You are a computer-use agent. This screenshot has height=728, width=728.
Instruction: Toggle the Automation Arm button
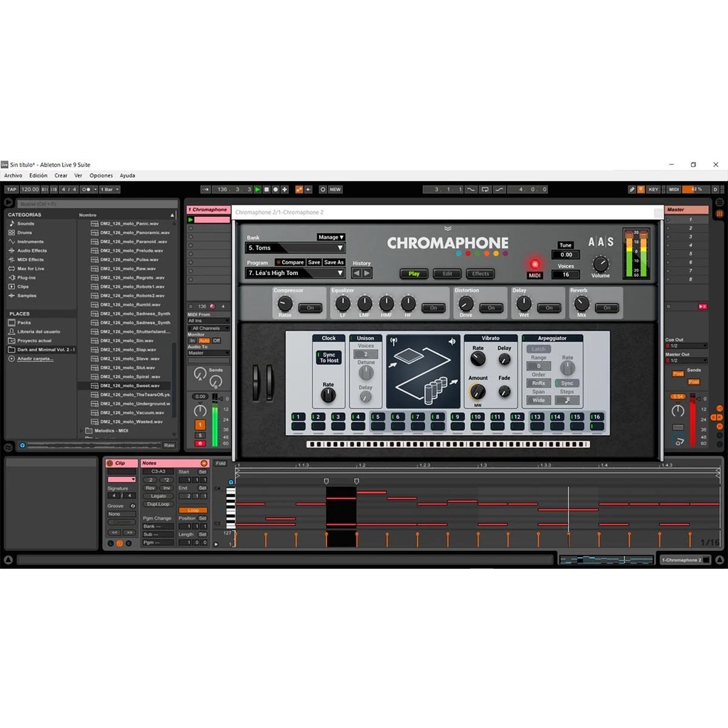tap(299, 189)
